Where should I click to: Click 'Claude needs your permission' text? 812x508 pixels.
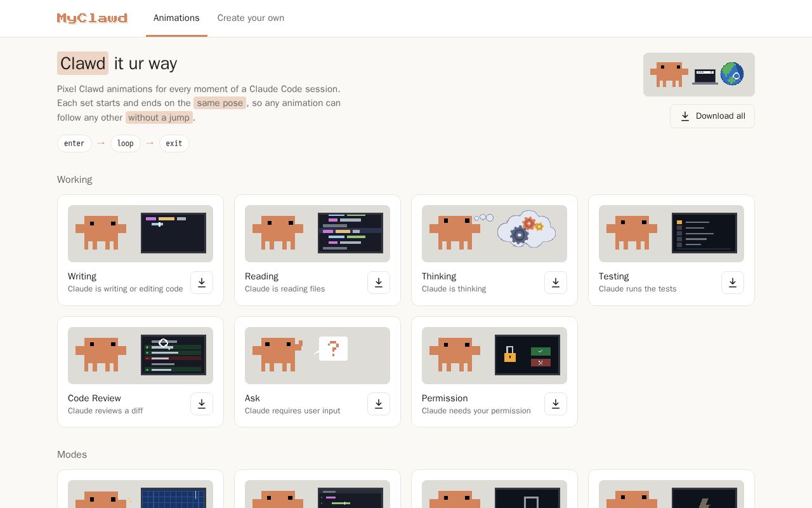[476, 411]
